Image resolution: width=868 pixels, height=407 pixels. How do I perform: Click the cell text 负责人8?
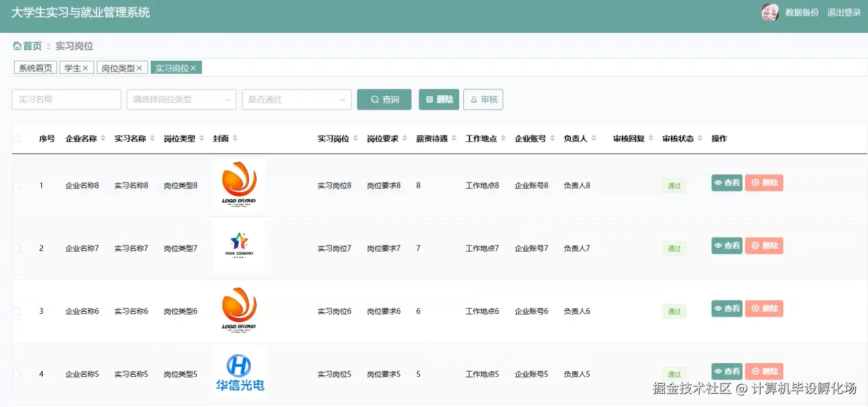pos(577,185)
